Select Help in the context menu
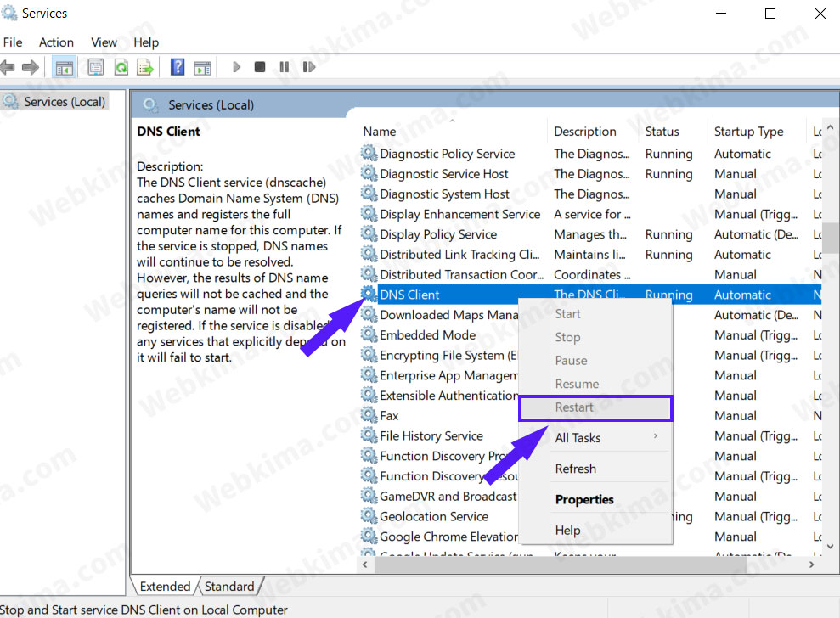The width and height of the screenshot is (840, 618). tap(595, 531)
